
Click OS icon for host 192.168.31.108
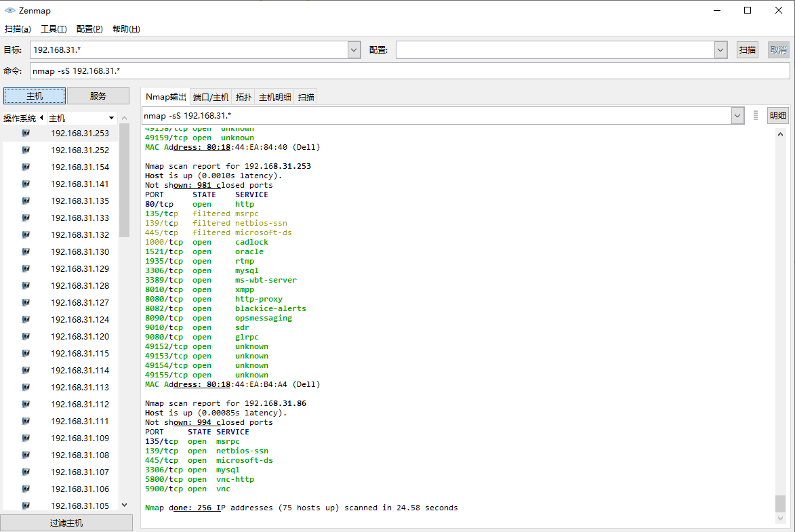26,455
